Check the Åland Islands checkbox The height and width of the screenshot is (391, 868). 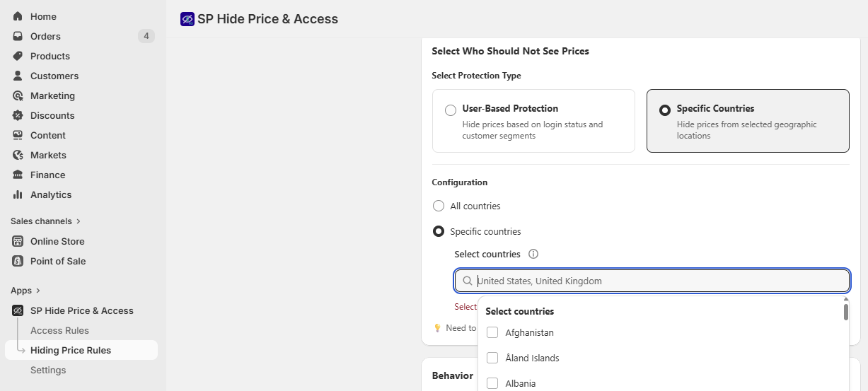(492, 358)
